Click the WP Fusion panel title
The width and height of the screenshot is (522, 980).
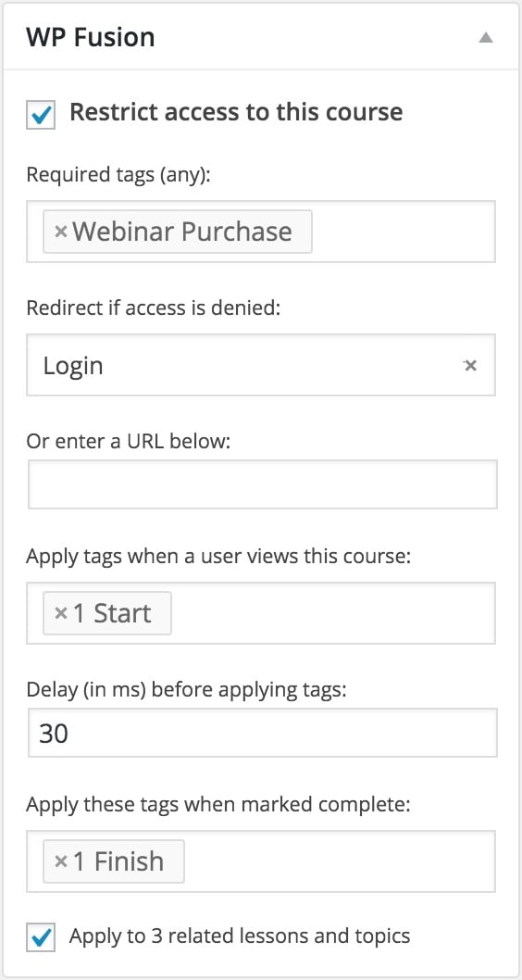(91, 37)
